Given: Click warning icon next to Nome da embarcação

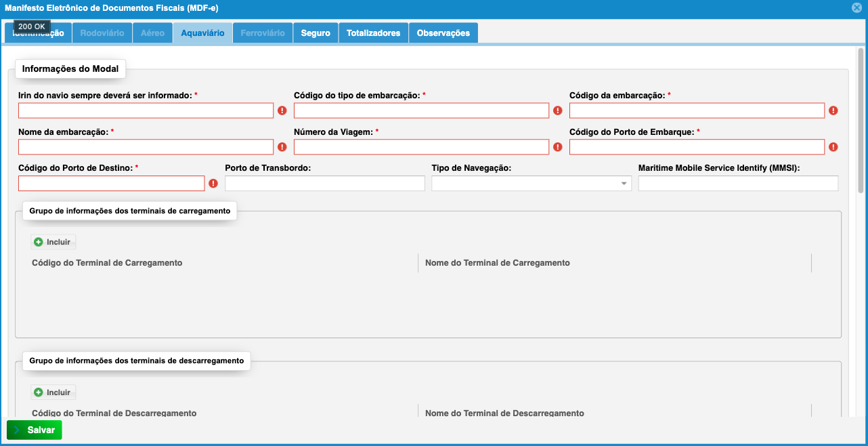Looking at the screenshot, I should click(282, 146).
